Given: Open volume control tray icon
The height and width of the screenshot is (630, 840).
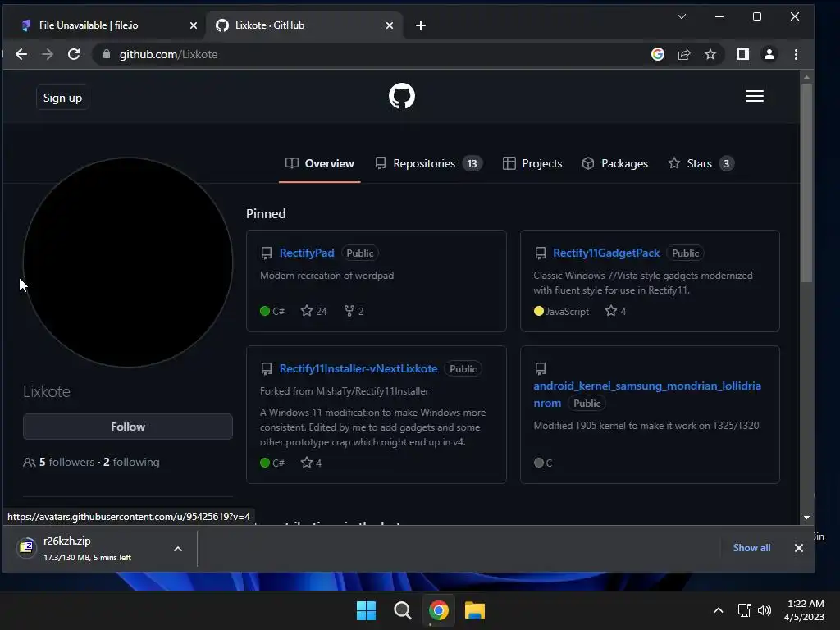Looking at the screenshot, I should pyautogui.click(x=765, y=610).
